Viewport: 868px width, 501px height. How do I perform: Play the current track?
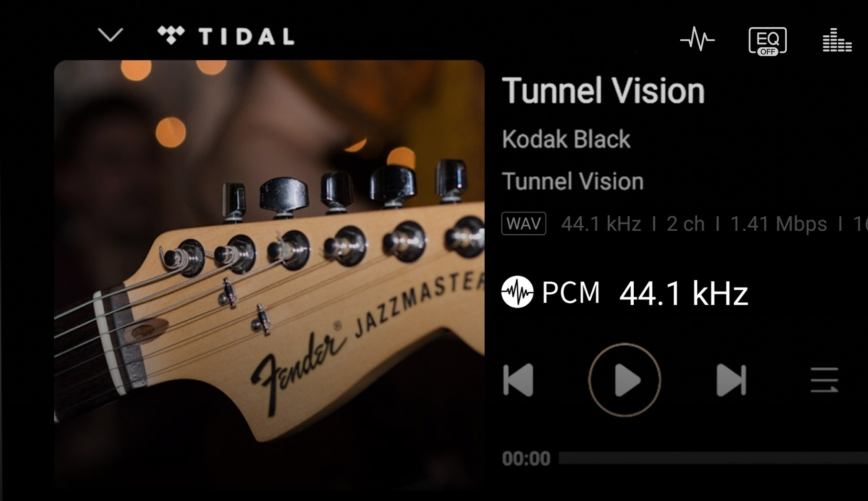[x=625, y=380]
